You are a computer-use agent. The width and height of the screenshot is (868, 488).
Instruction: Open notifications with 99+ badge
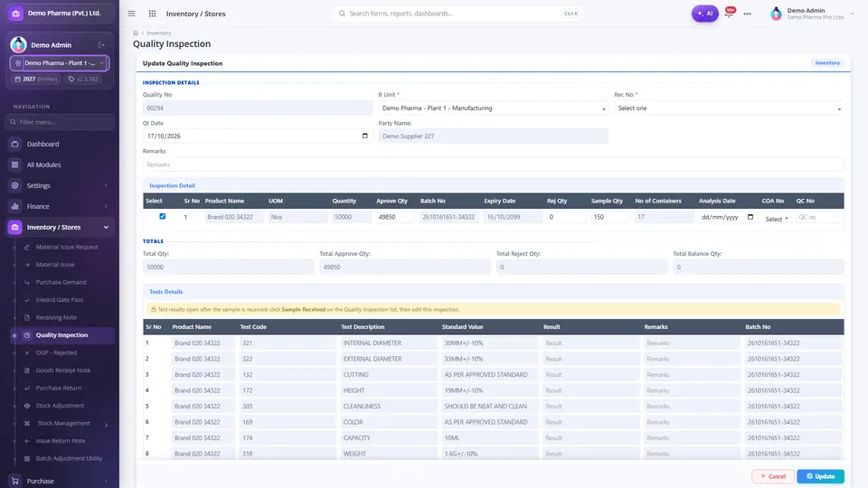[730, 12]
